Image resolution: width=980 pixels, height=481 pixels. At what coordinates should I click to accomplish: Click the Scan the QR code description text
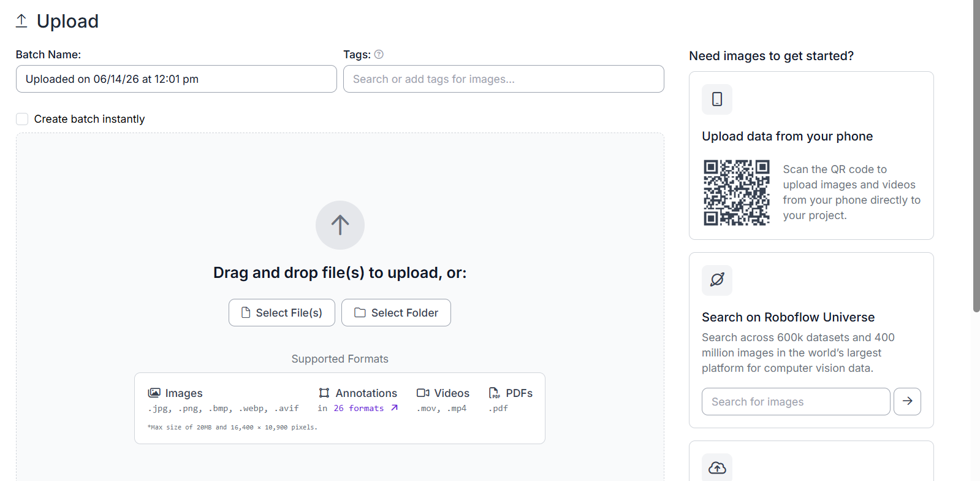pyautogui.click(x=851, y=192)
